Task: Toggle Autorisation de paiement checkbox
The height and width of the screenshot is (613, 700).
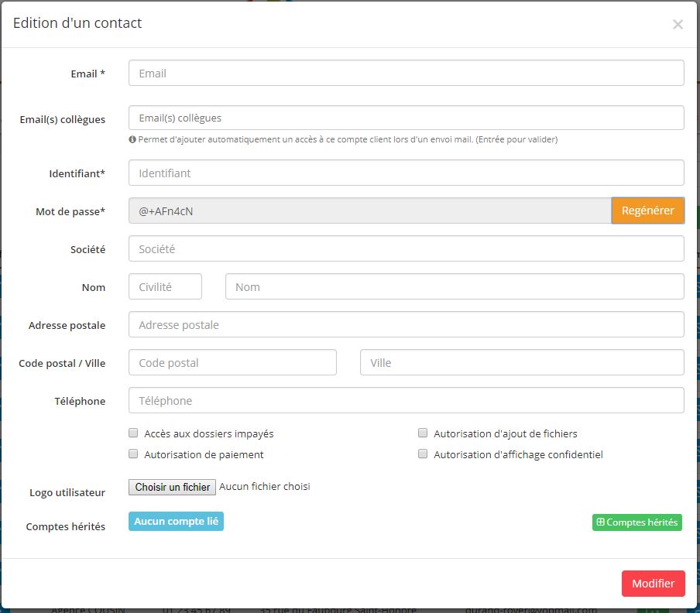Action: click(x=134, y=454)
